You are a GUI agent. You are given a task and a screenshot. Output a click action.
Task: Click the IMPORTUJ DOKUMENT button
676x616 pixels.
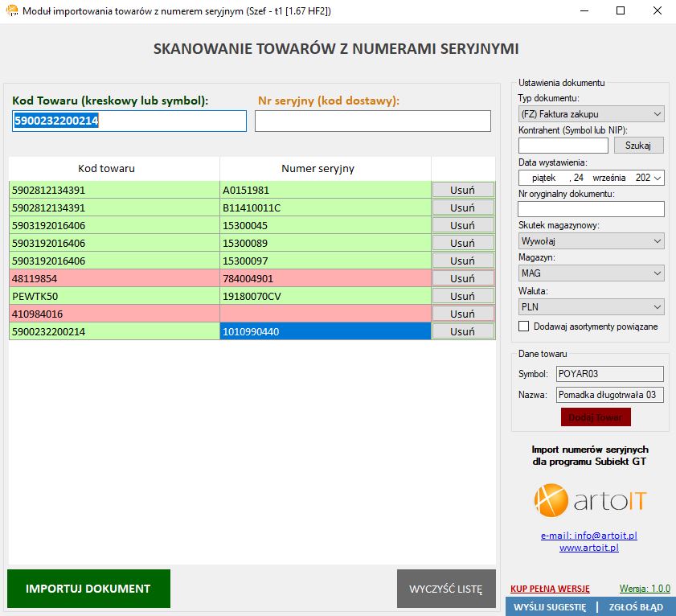tap(88, 589)
